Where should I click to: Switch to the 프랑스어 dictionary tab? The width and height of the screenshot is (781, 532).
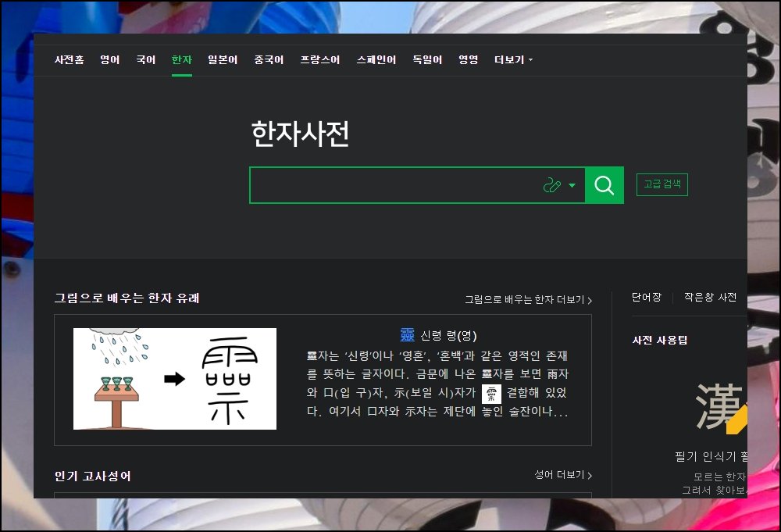(x=319, y=60)
